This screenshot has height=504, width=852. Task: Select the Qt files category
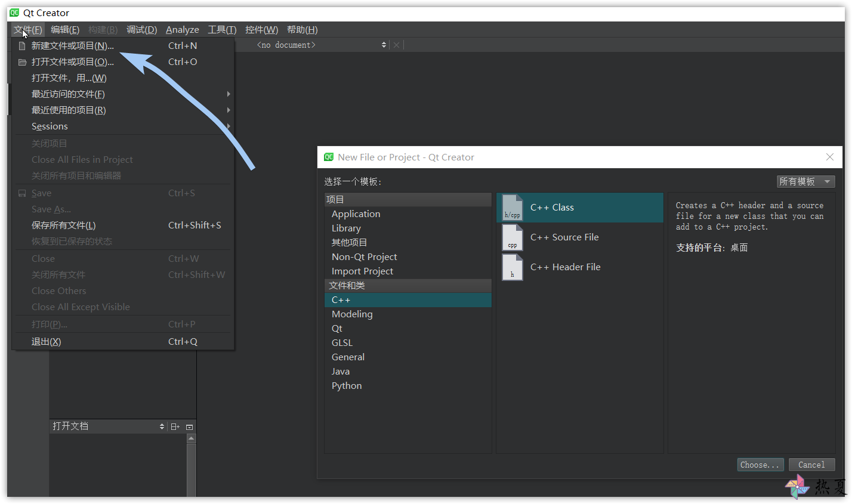pos(408,329)
